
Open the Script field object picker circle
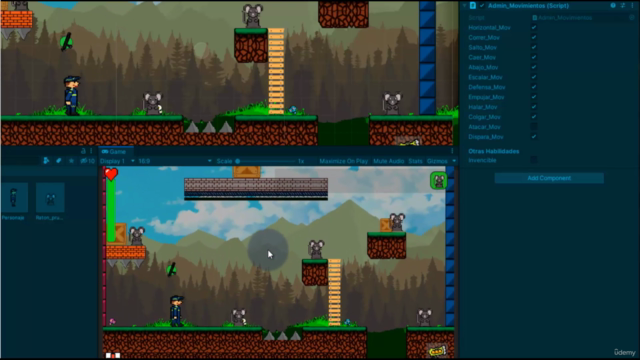click(x=632, y=18)
